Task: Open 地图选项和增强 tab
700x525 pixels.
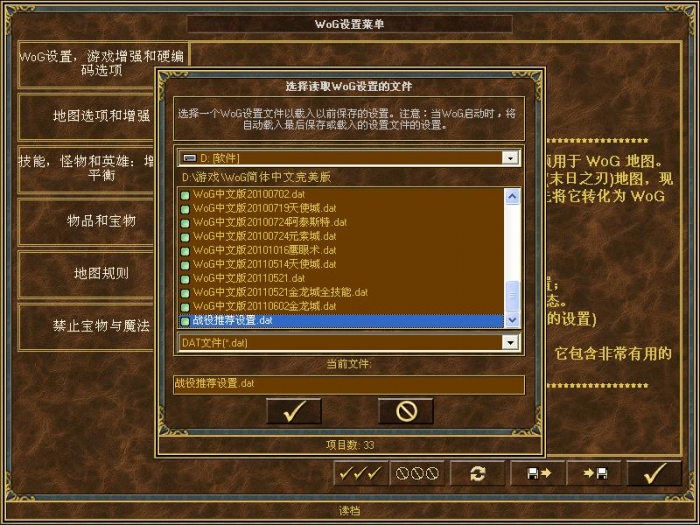Action: [x=87, y=116]
